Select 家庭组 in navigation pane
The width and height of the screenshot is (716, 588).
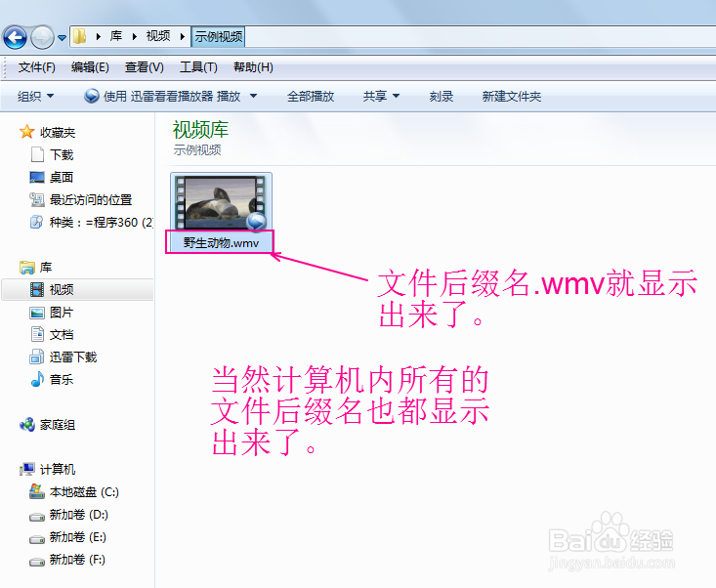click(x=58, y=425)
